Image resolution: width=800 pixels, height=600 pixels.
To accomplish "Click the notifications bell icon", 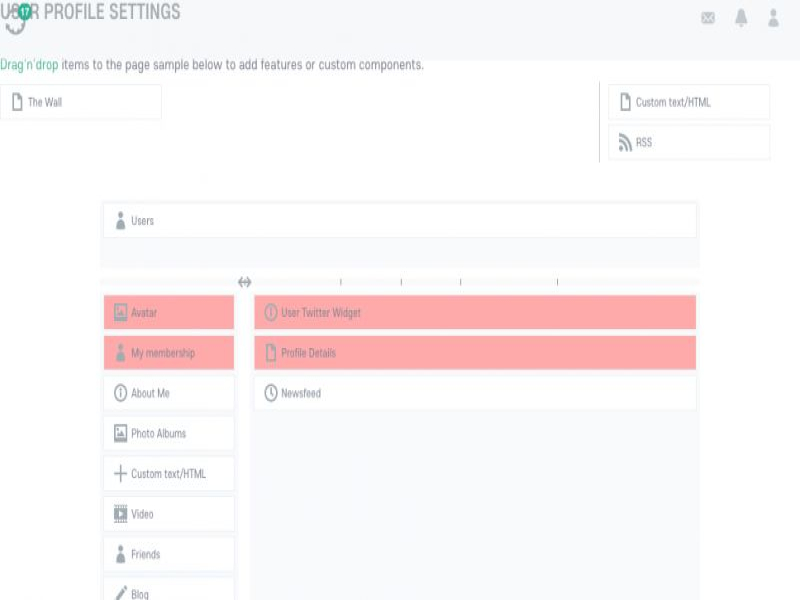I will 741,18.
